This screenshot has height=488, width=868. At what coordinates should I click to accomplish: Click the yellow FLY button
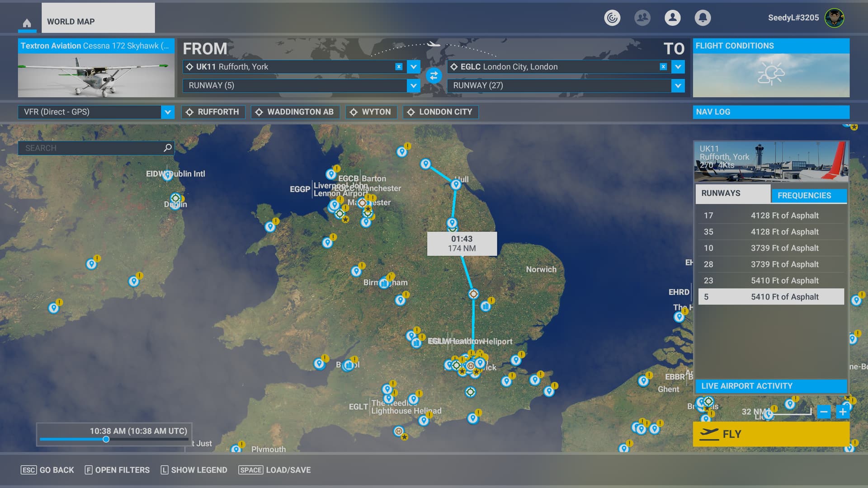click(x=771, y=434)
